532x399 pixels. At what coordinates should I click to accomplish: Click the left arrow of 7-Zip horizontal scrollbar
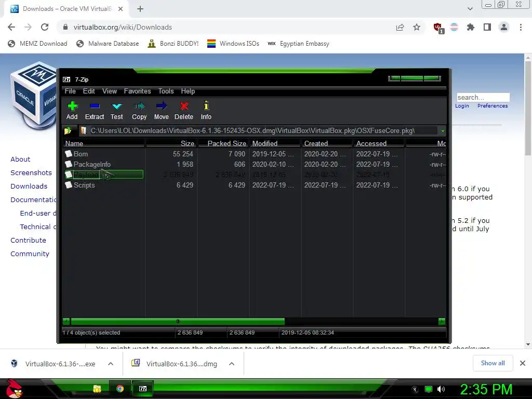tap(66, 321)
